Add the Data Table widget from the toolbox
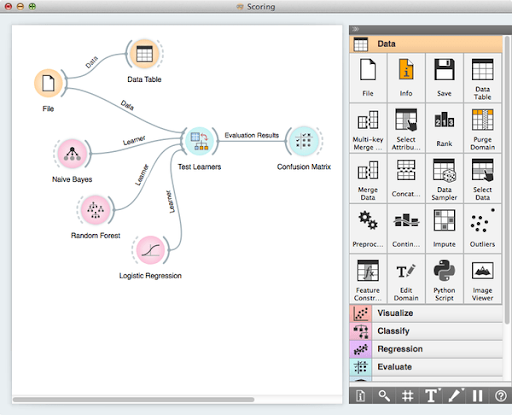 [482, 78]
